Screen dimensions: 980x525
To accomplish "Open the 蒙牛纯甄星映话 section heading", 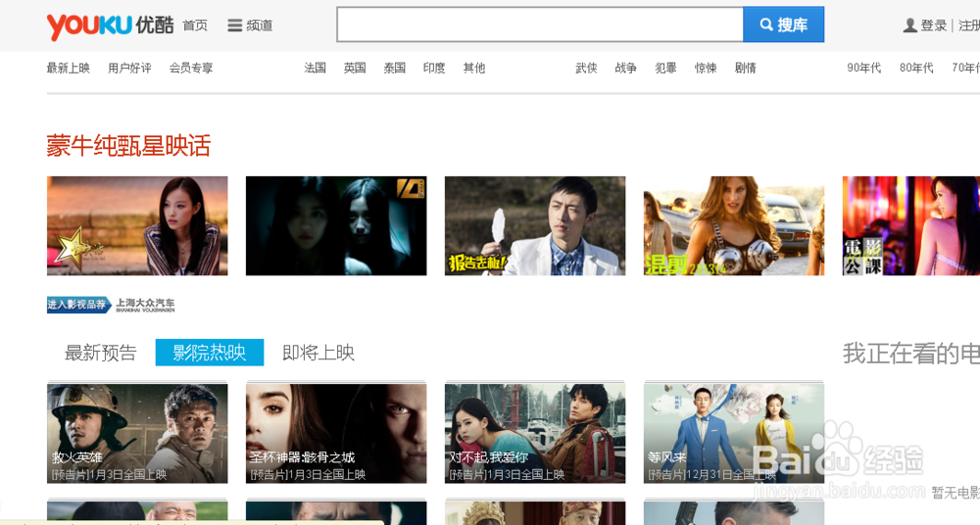I will click(x=128, y=146).
